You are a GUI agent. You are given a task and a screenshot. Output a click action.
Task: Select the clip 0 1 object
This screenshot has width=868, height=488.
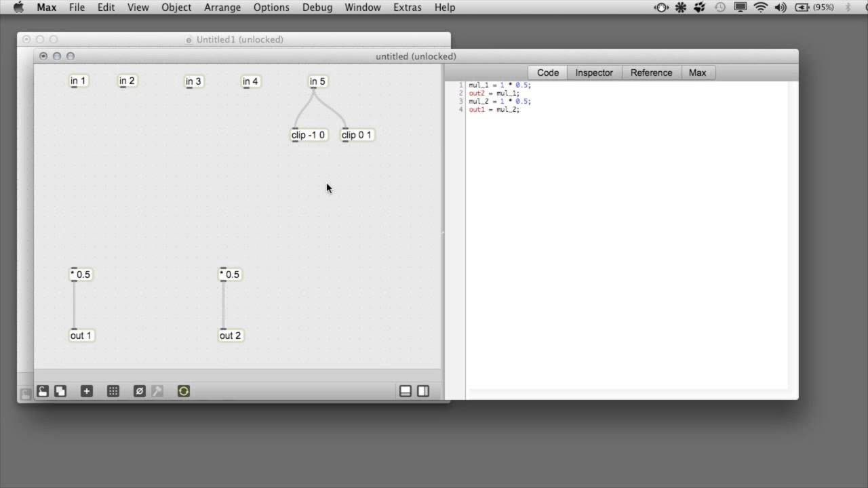point(357,135)
